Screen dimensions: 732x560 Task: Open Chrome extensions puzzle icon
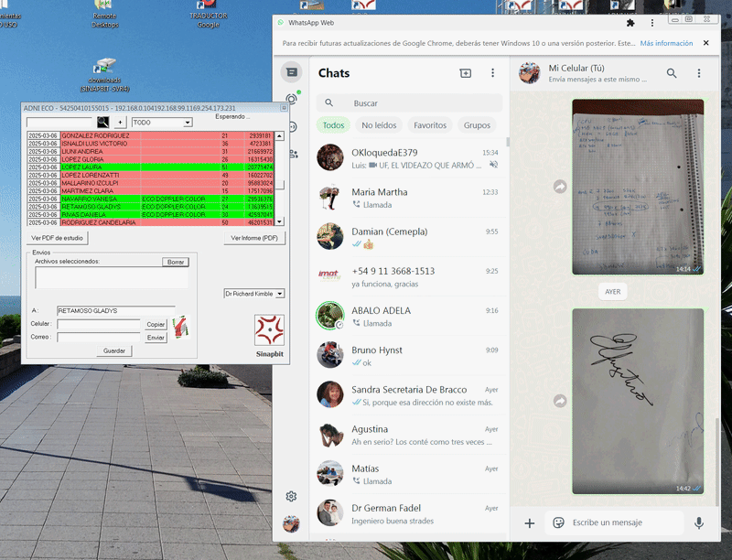point(630,22)
